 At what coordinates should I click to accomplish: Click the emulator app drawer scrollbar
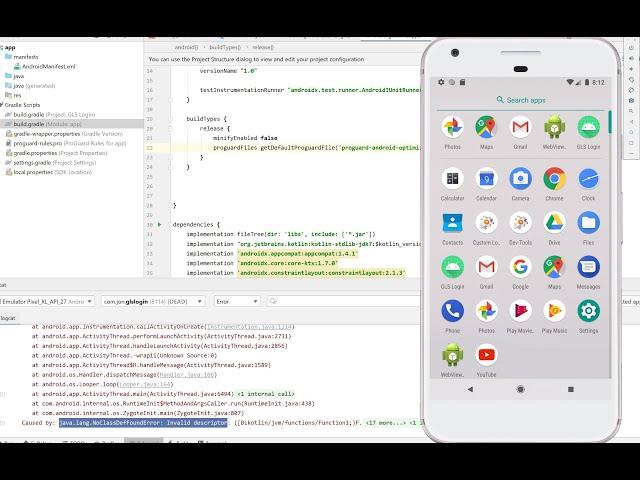(x=610, y=122)
